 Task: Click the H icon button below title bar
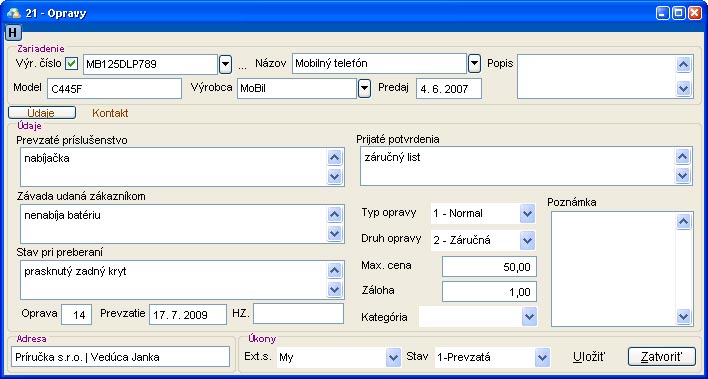tap(14, 33)
